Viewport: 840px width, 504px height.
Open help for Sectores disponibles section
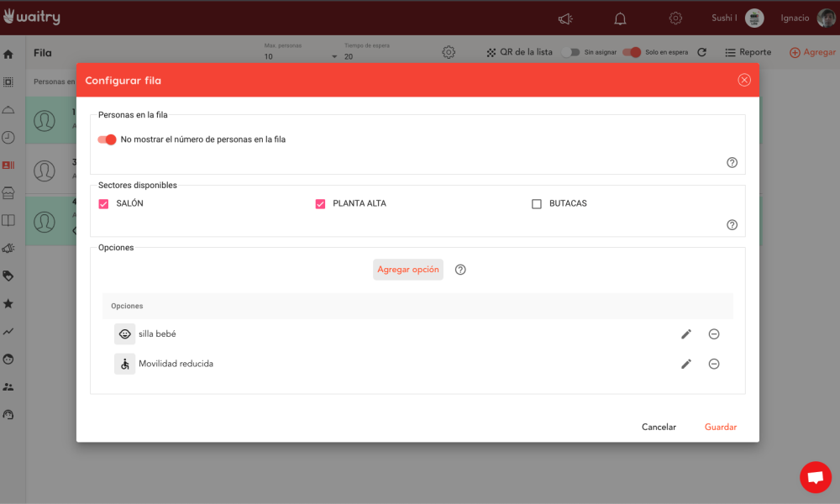[732, 225]
